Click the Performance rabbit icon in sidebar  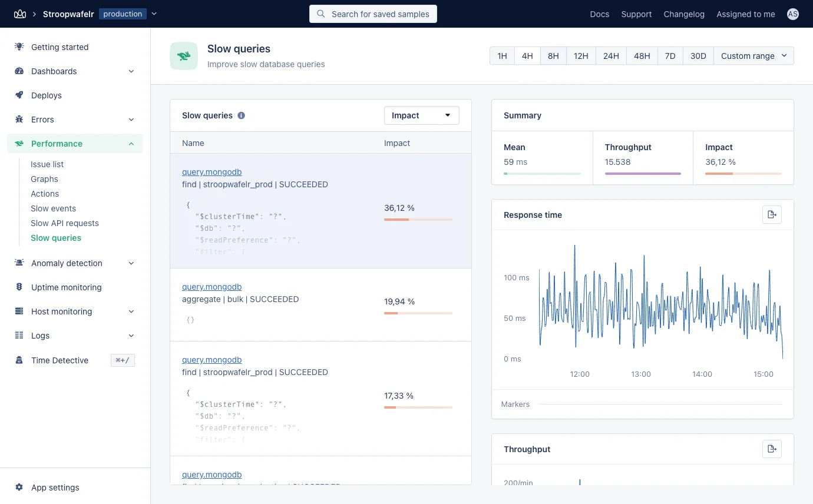[x=19, y=144]
